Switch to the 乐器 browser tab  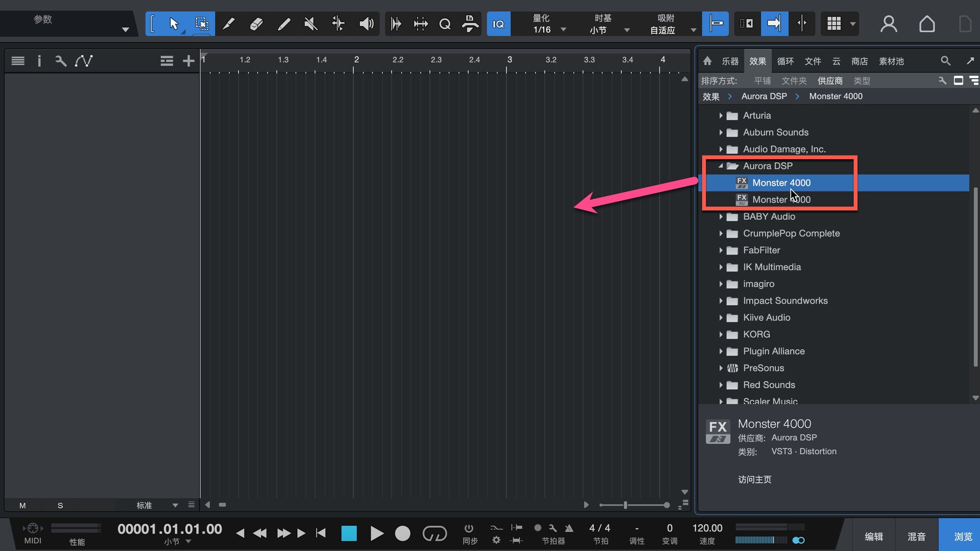(730, 61)
